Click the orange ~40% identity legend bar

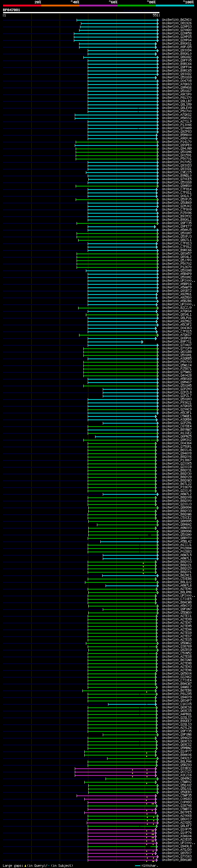[x=60, y=6]
